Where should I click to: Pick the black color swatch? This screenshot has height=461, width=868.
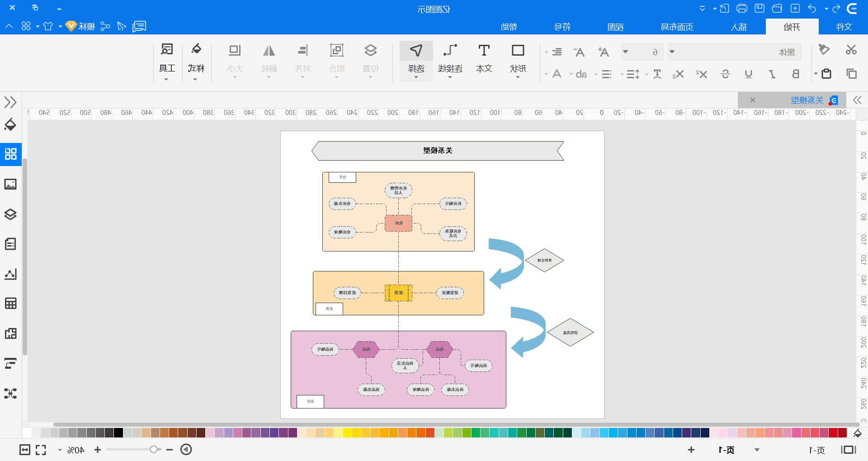[118, 432]
